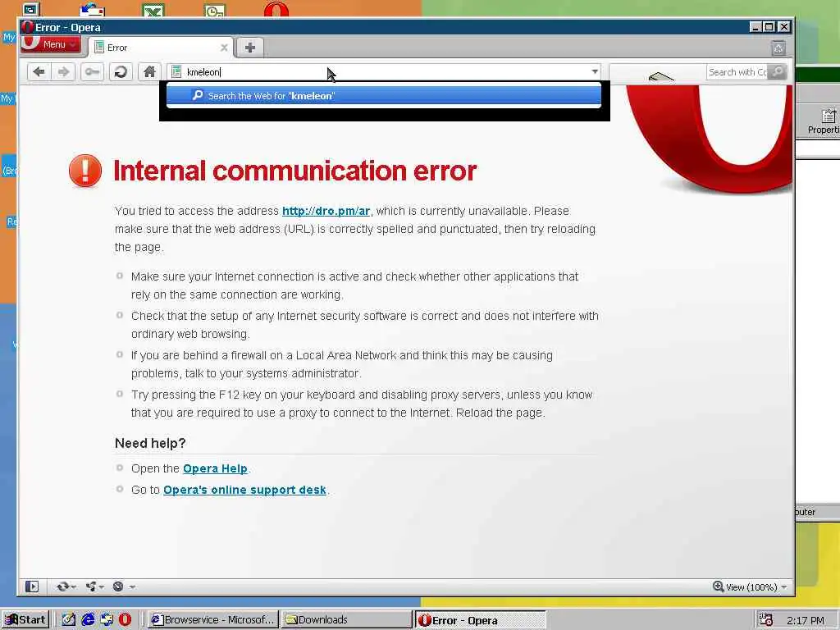Open the Opera Help link

pyautogui.click(x=215, y=468)
